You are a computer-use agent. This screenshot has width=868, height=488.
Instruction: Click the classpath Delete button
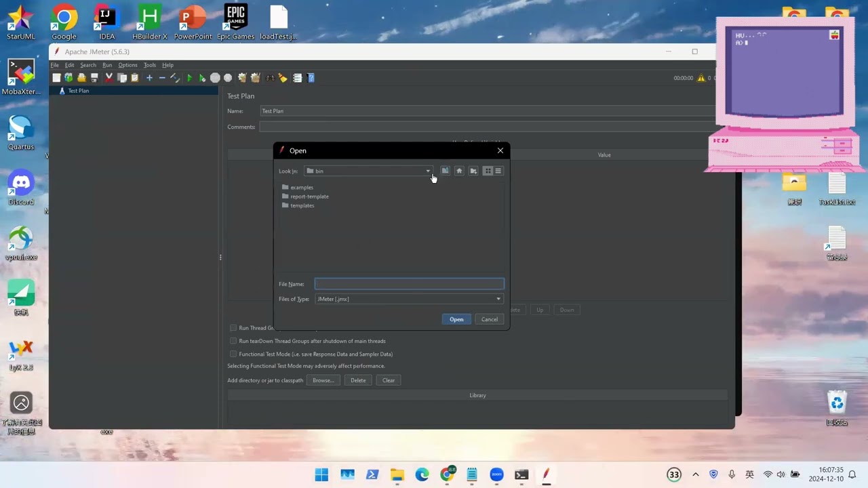tap(358, 380)
